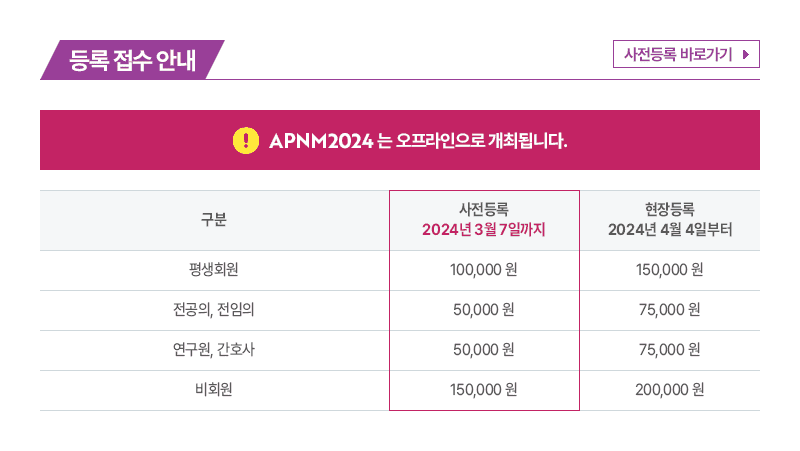Click the 전공의 on-site fee 75,000 원

pyautogui.click(x=670, y=310)
